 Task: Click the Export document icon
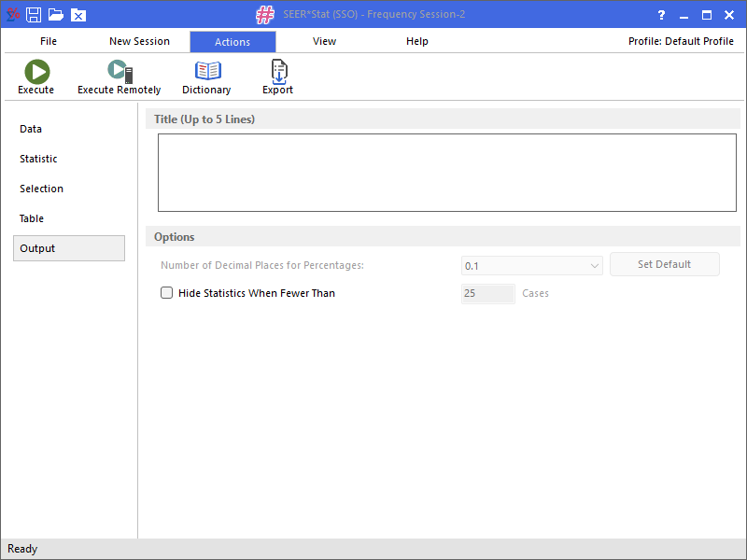click(278, 72)
